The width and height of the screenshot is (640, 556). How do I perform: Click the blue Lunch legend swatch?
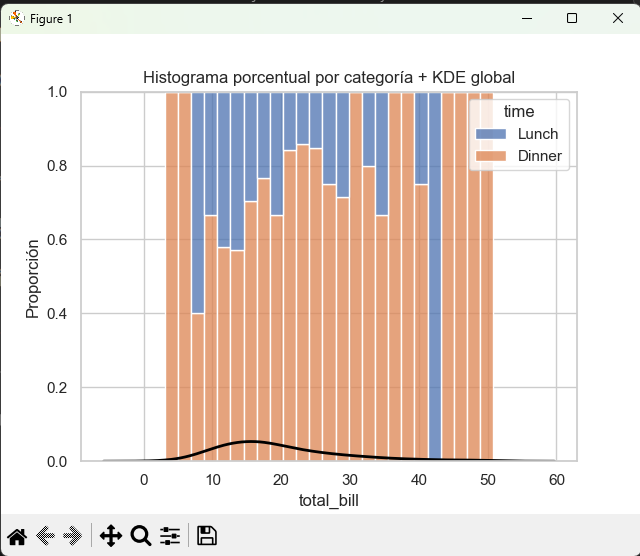(x=492, y=134)
